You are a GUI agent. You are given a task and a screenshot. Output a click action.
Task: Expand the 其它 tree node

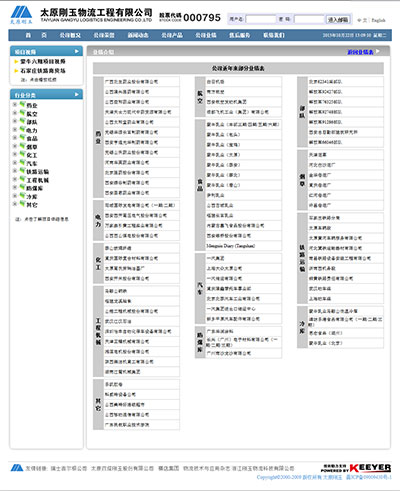(x=15, y=204)
